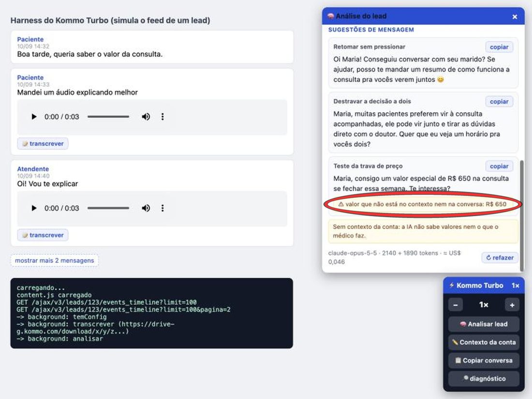Screen dimensions: 532x399
Task: Mute the Atendente's audio player
Action: point(146,208)
